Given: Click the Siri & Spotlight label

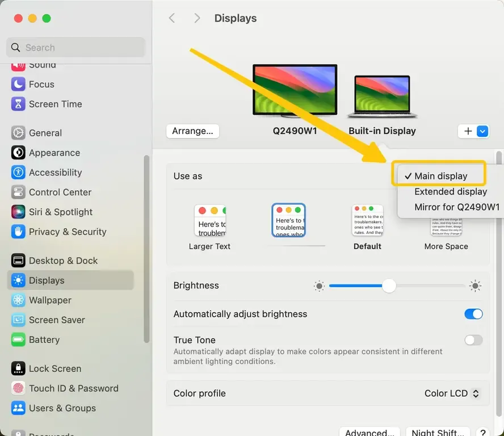Looking at the screenshot, I should tap(61, 212).
